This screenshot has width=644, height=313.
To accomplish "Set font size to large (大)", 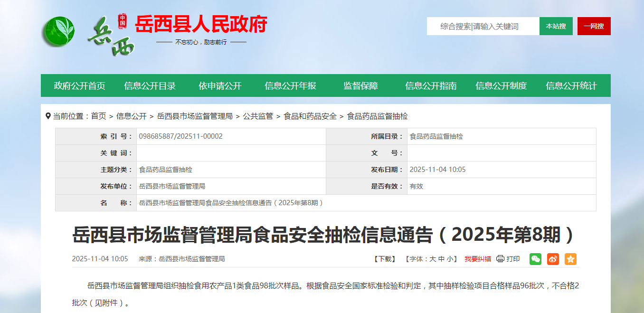I will click(x=433, y=259).
